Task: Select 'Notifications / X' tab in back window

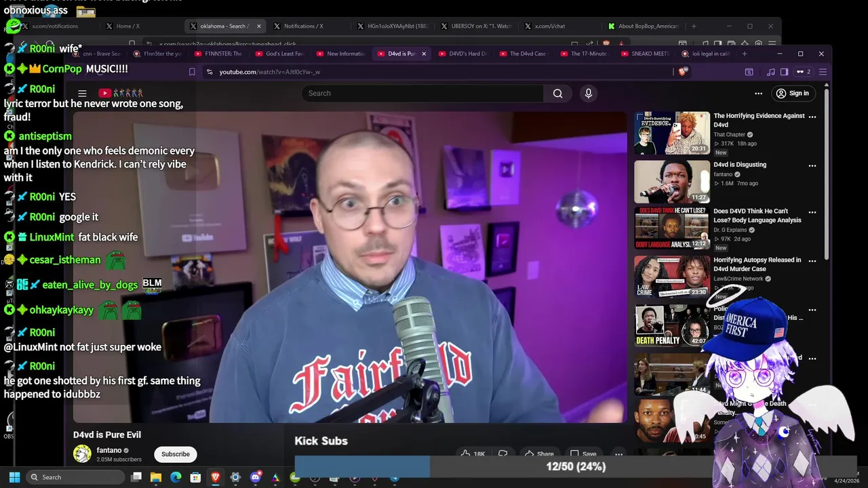Action: click(x=302, y=26)
